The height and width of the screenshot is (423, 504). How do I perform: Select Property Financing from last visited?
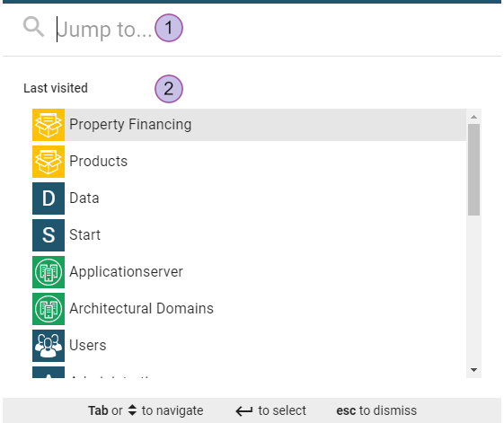point(249,125)
